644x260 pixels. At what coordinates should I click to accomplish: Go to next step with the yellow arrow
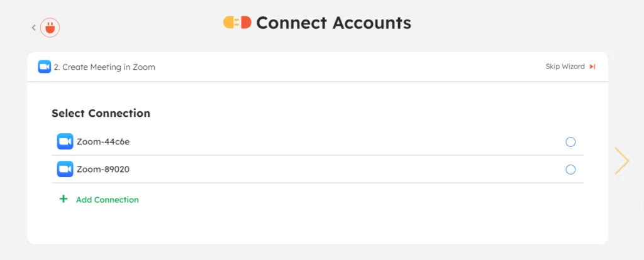tap(621, 161)
